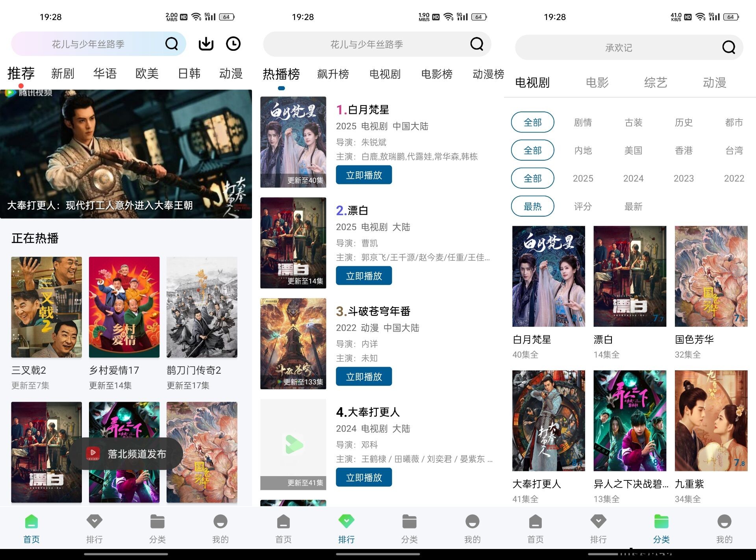
Task: Open the history clock icon
Action: (233, 44)
